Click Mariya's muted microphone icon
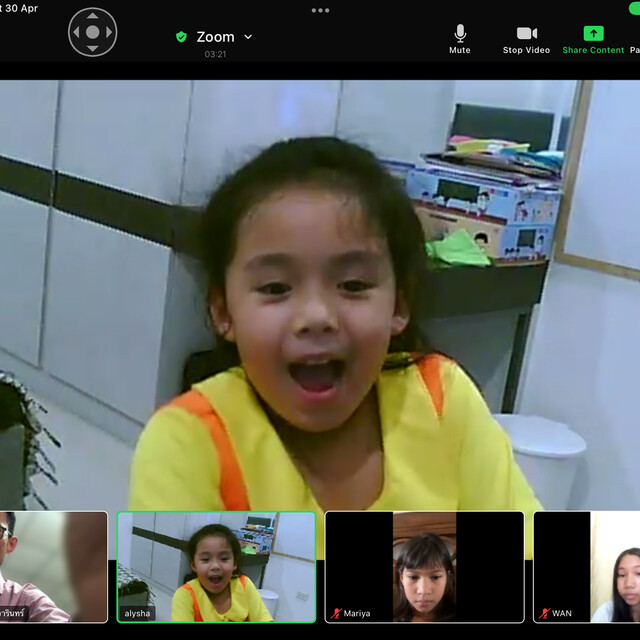Screen dimensions: 640x640 [x=337, y=613]
